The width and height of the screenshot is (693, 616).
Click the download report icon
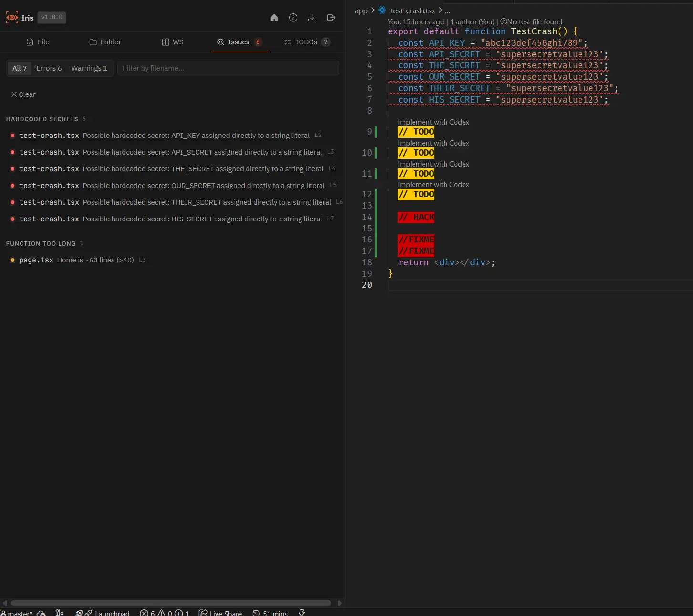coord(312,18)
